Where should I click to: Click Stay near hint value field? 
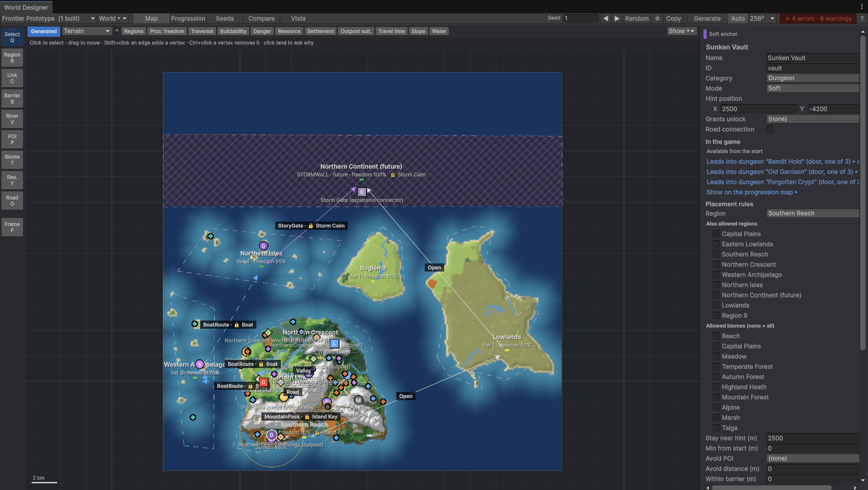(813, 438)
